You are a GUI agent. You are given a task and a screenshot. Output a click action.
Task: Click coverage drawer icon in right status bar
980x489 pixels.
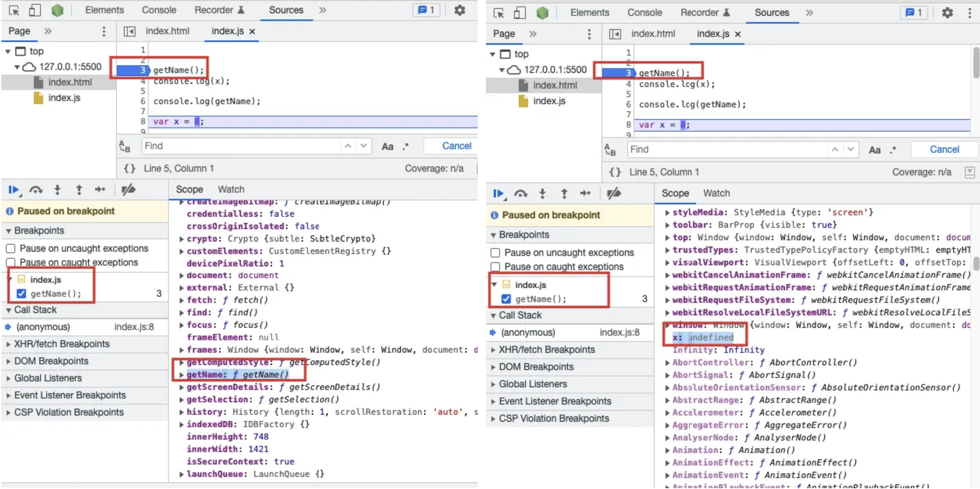tap(970, 172)
